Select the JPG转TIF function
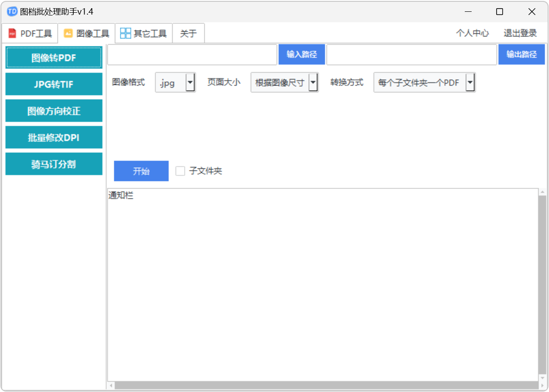This screenshot has height=392, width=549. tap(54, 84)
